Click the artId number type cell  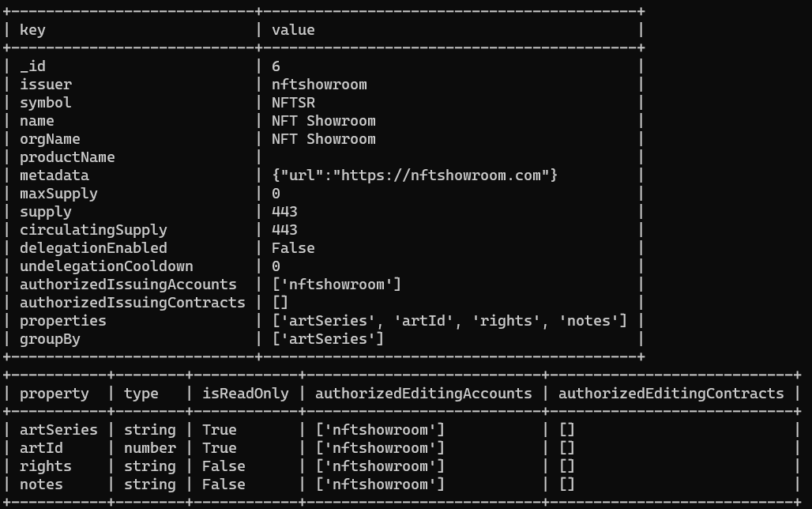pyautogui.click(x=149, y=448)
